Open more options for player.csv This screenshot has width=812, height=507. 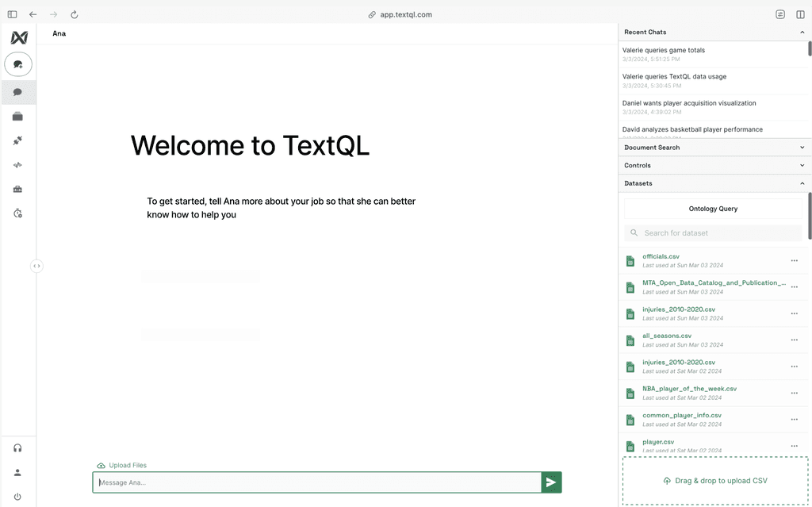pos(795,446)
